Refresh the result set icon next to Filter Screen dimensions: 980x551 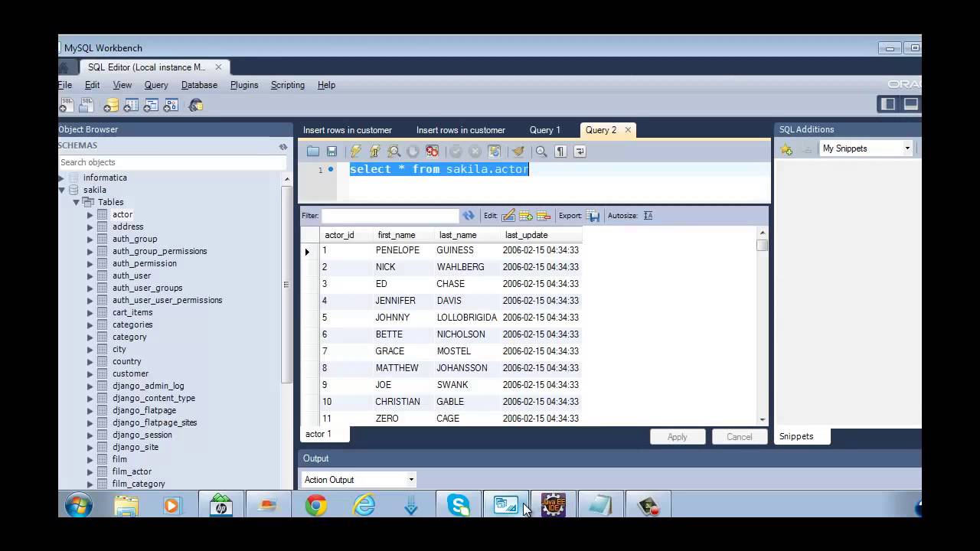tap(469, 216)
